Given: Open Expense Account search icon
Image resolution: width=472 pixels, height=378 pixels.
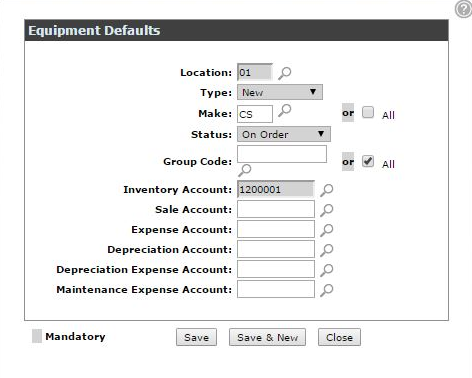Looking at the screenshot, I should (327, 230).
